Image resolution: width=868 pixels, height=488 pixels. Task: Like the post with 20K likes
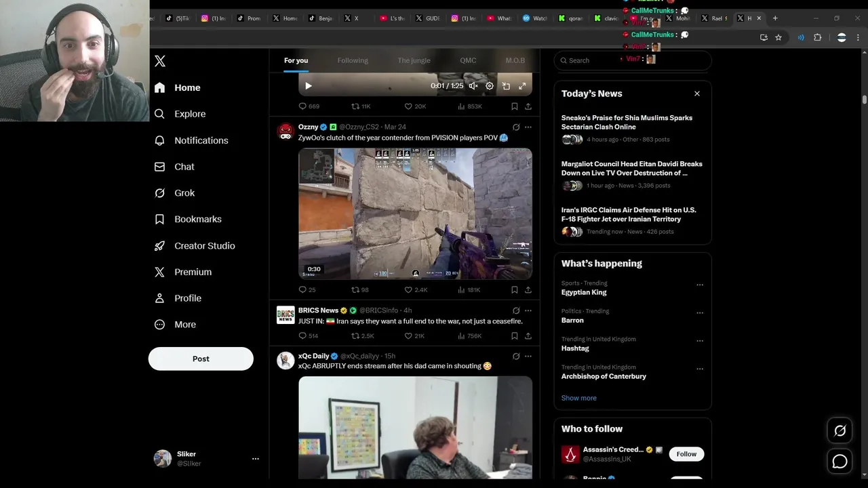415,106
